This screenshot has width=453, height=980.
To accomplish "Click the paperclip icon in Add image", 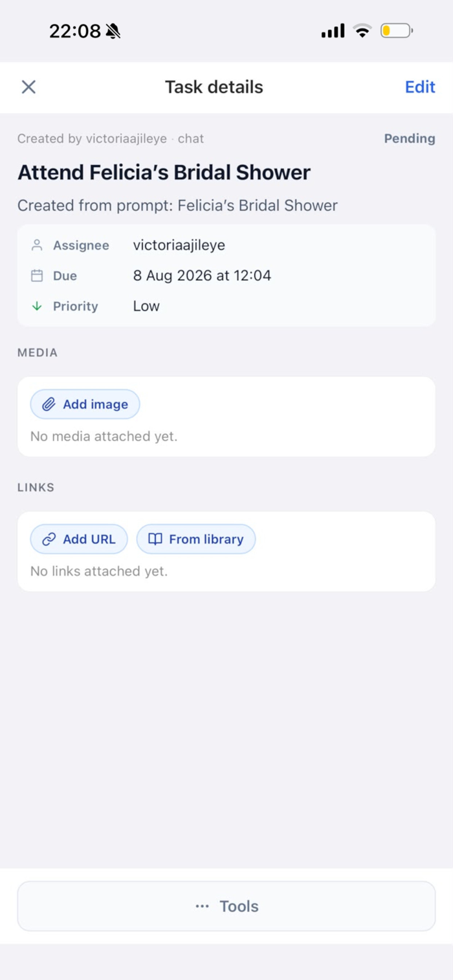I will click(x=49, y=404).
